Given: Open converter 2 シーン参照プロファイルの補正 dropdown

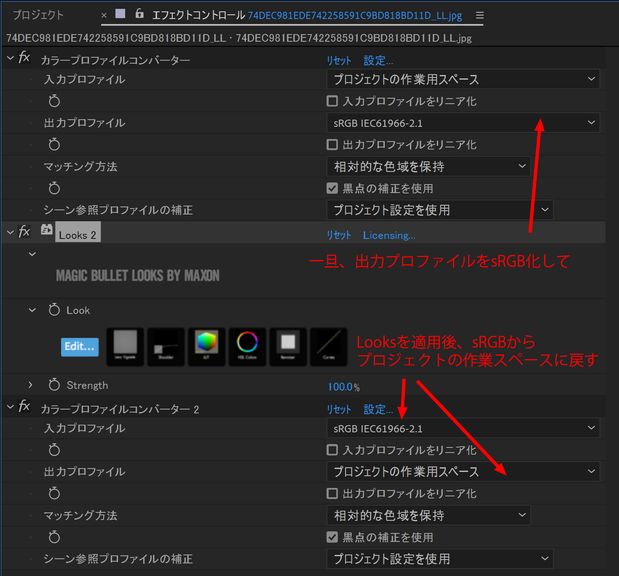Looking at the screenshot, I should [440, 558].
